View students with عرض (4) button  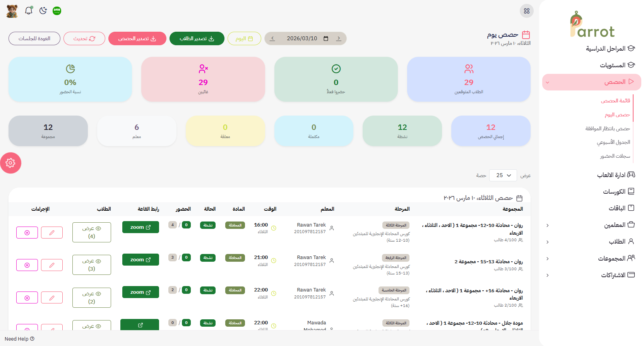(92, 232)
